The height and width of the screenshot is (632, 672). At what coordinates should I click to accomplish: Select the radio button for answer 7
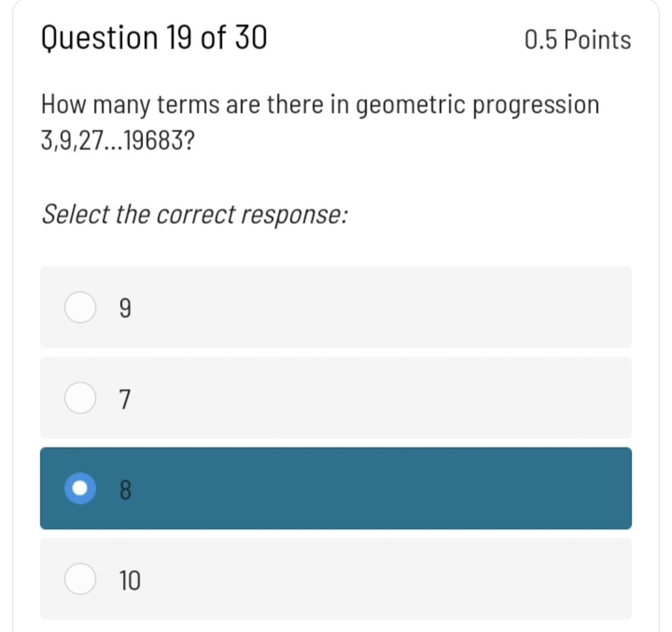tap(80, 399)
